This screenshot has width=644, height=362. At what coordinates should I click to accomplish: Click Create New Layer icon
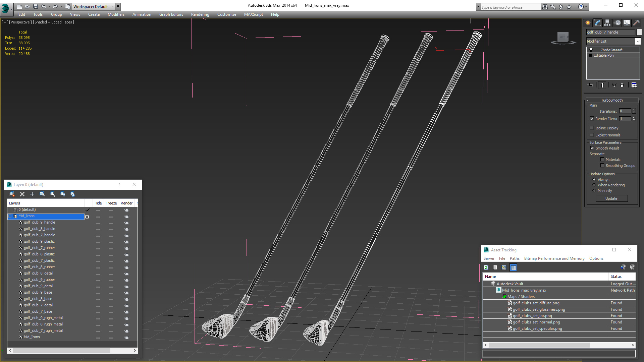(x=12, y=194)
